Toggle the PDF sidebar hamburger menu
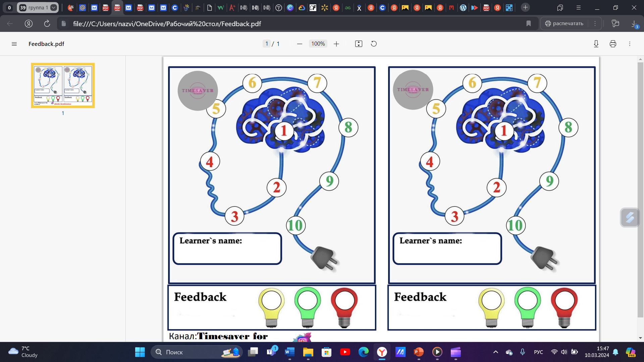 click(14, 44)
